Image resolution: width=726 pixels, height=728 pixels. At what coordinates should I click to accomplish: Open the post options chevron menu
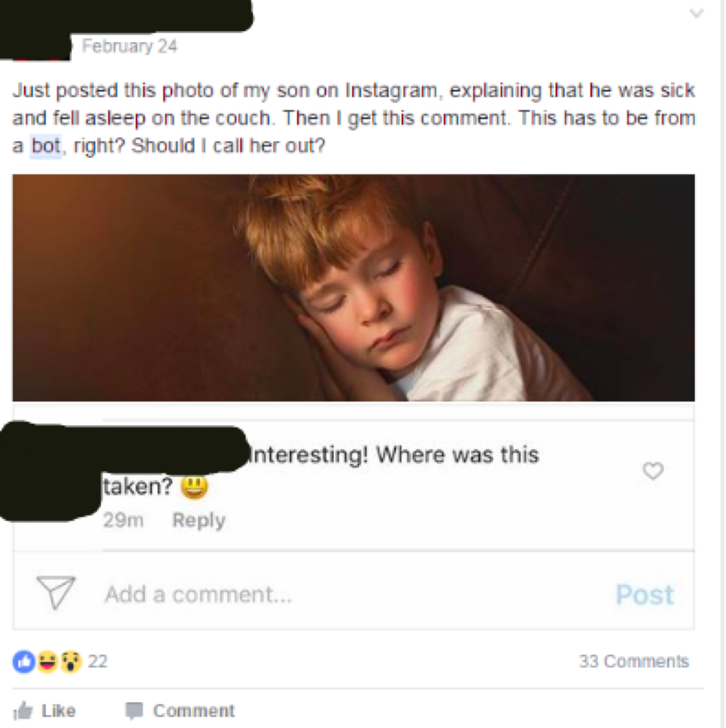[x=696, y=13]
